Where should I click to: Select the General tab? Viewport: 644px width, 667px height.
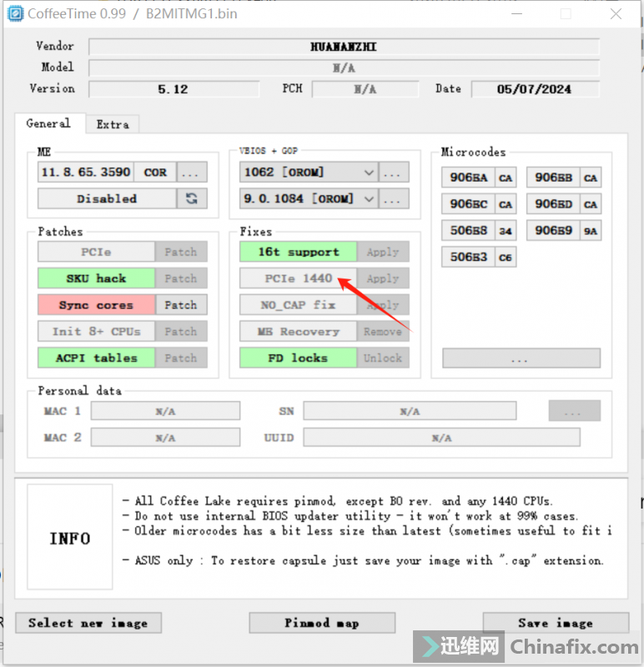(x=48, y=123)
